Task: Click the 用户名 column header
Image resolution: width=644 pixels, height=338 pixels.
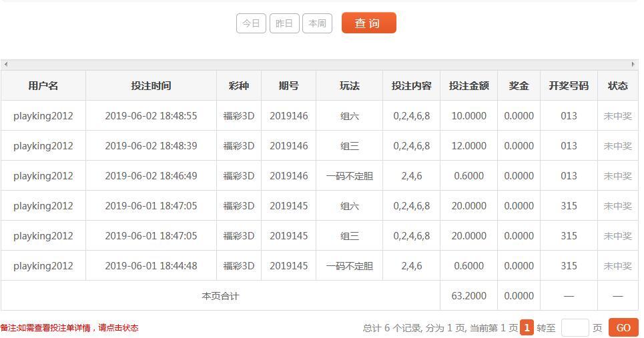Action: tap(43, 86)
